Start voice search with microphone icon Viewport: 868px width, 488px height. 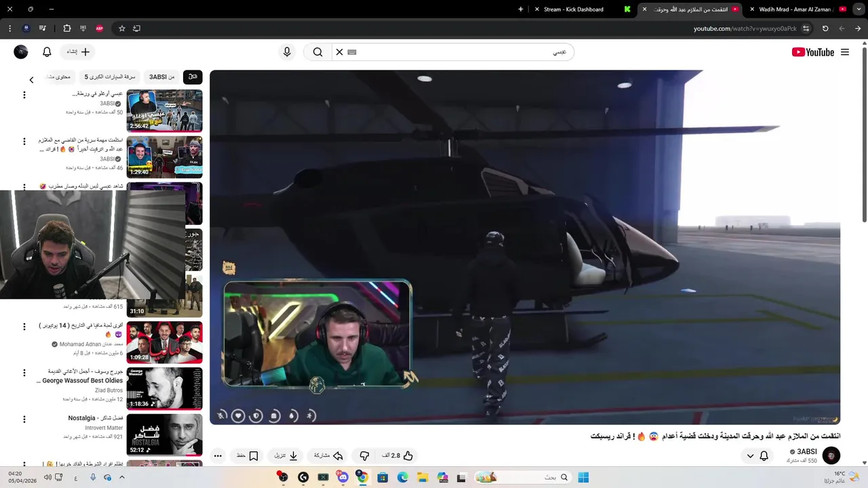(x=287, y=52)
